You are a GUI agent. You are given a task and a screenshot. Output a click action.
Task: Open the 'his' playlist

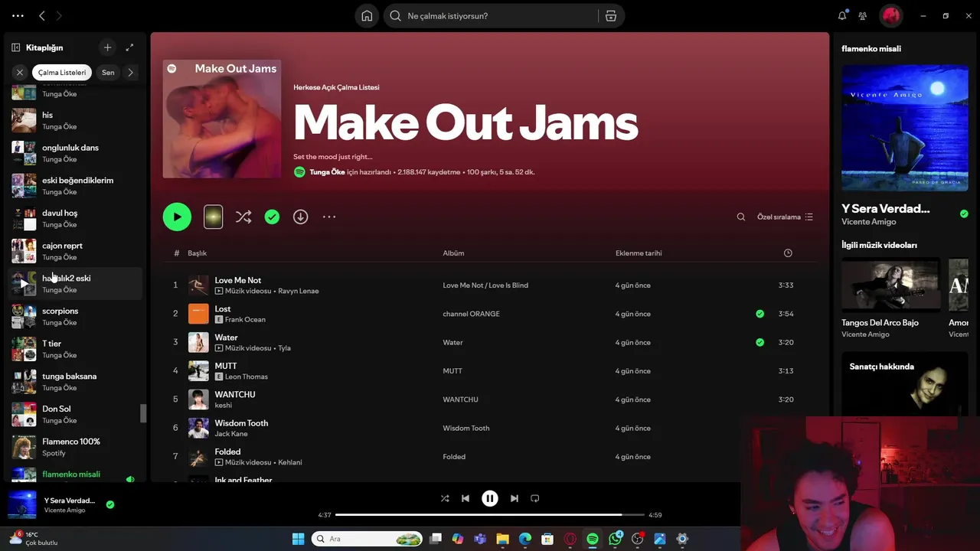tap(75, 120)
